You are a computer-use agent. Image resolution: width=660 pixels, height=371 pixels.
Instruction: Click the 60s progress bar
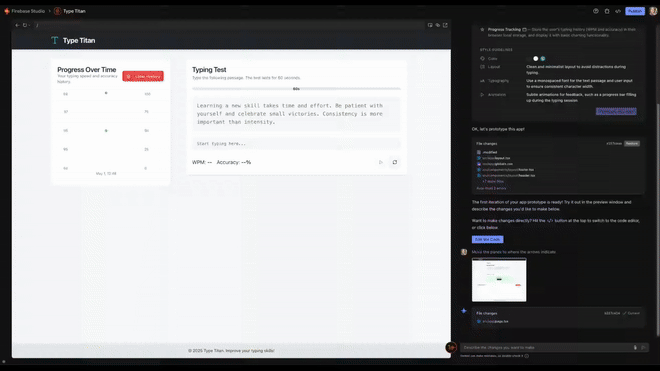click(x=296, y=89)
